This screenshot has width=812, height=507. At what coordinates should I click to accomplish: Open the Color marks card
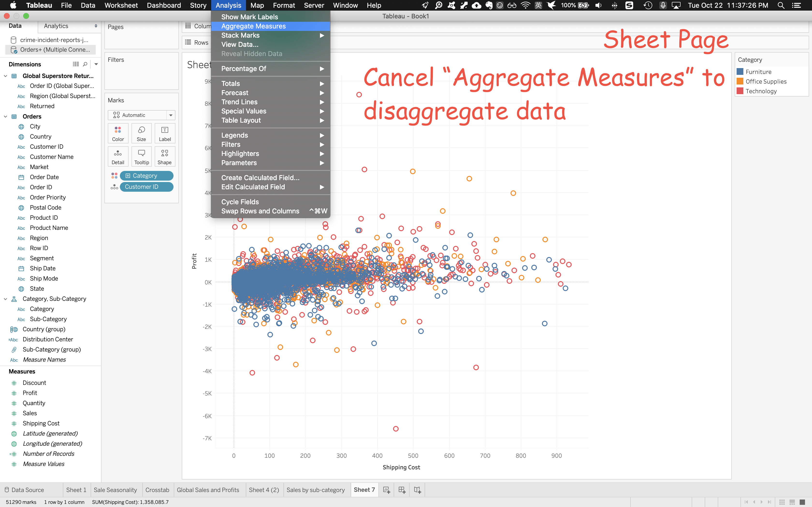(118, 134)
